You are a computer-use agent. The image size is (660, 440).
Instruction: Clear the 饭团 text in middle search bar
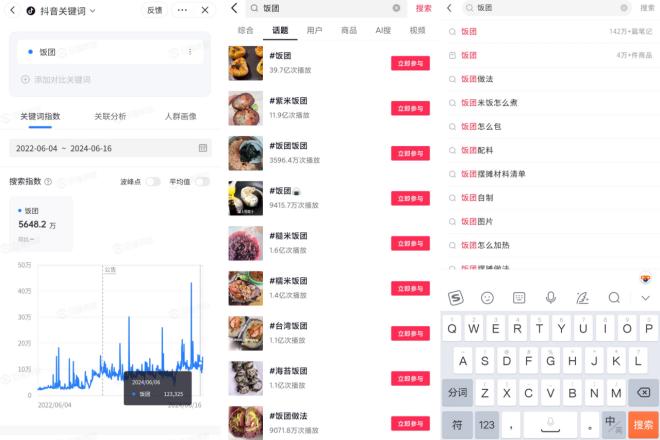(x=396, y=8)
